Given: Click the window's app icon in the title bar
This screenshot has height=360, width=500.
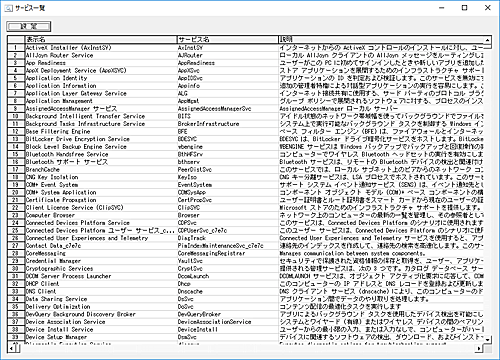Looking at the screenshot, I should pyautogui.click(x=9, y=8).
